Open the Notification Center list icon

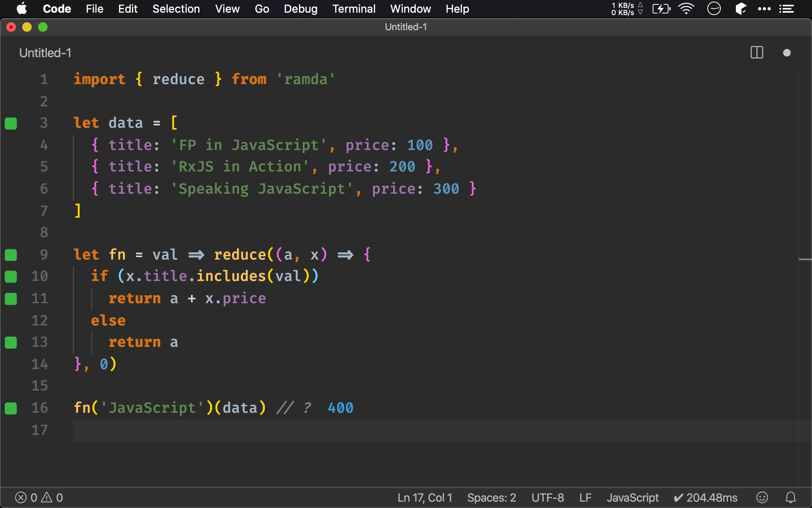786,9
